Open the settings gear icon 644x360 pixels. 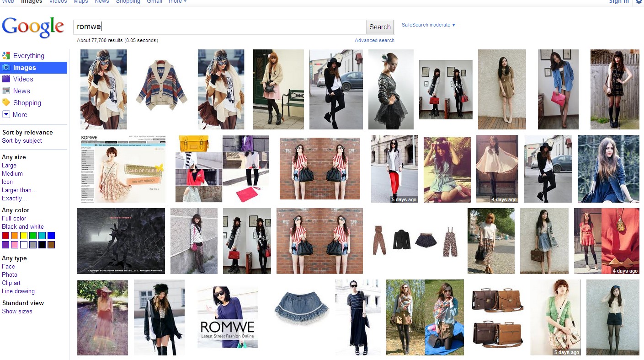point(639,2)
